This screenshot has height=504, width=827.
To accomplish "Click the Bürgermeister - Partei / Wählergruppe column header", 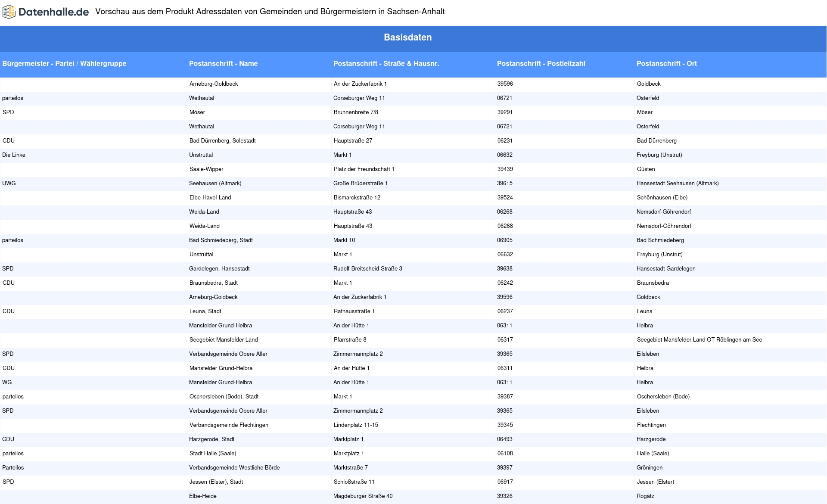I will click(64, 63).
